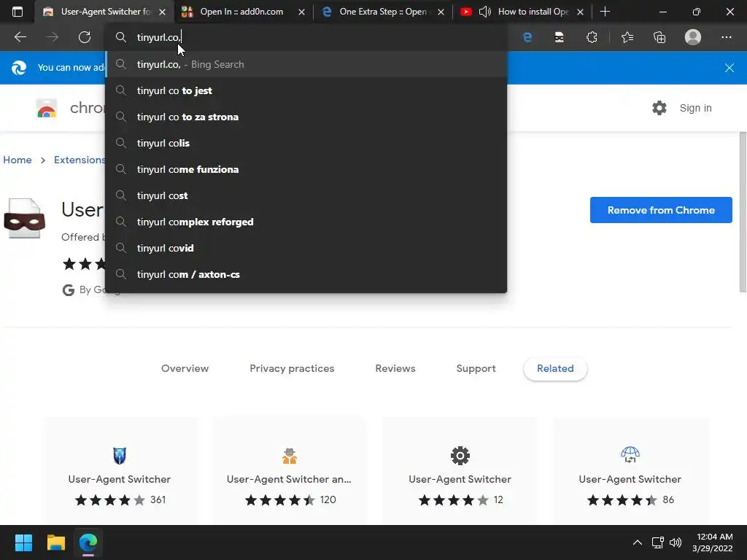This screenshot has height=560, width=747.
Task: Choose suggestion tinyurl covid
Action: point(306,248)
